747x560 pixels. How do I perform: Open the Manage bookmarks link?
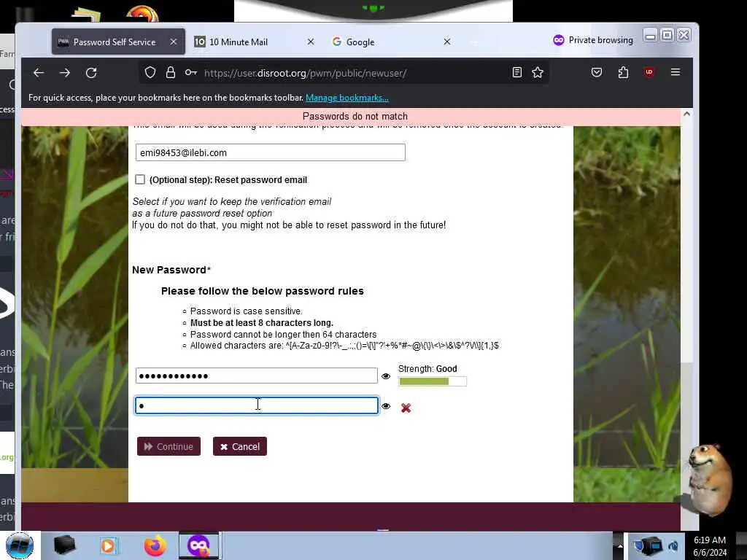pyautogui.click(x=347, y=98)
